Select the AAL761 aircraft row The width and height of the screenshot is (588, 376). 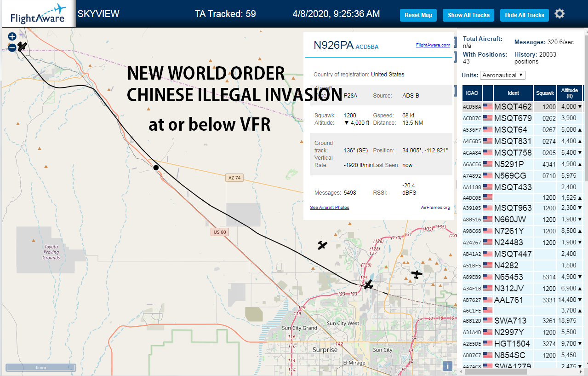tap(523, 300)
